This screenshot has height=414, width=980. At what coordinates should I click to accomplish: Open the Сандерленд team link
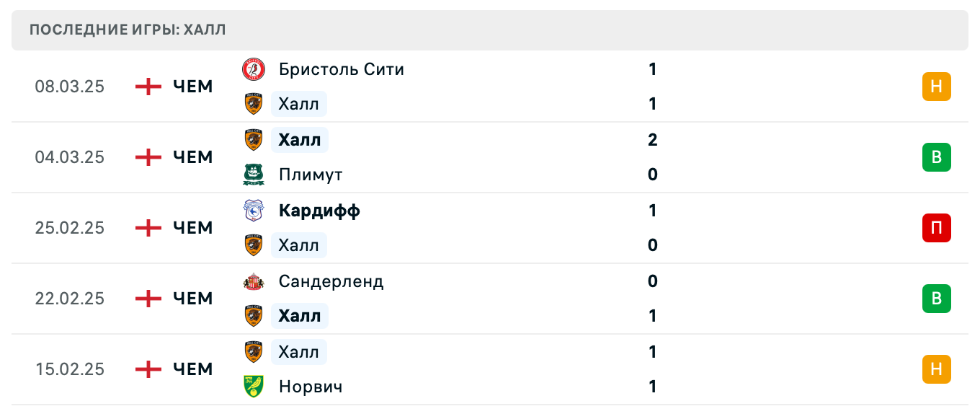point(331,281)
